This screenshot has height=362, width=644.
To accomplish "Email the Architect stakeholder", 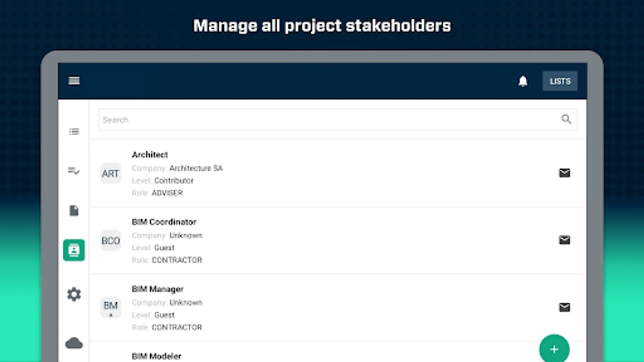I will (x=564, y=173).
